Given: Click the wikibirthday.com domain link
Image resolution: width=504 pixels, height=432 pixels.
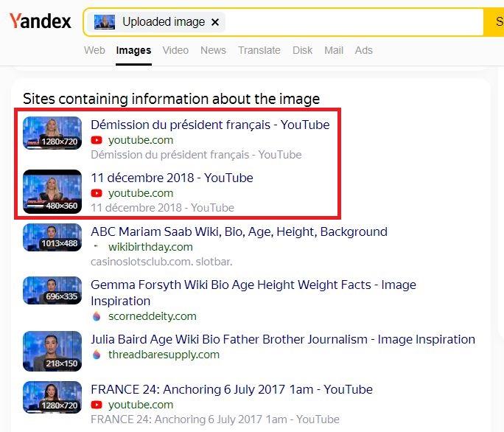Looking at the screenshot, I should pos(150,247).
